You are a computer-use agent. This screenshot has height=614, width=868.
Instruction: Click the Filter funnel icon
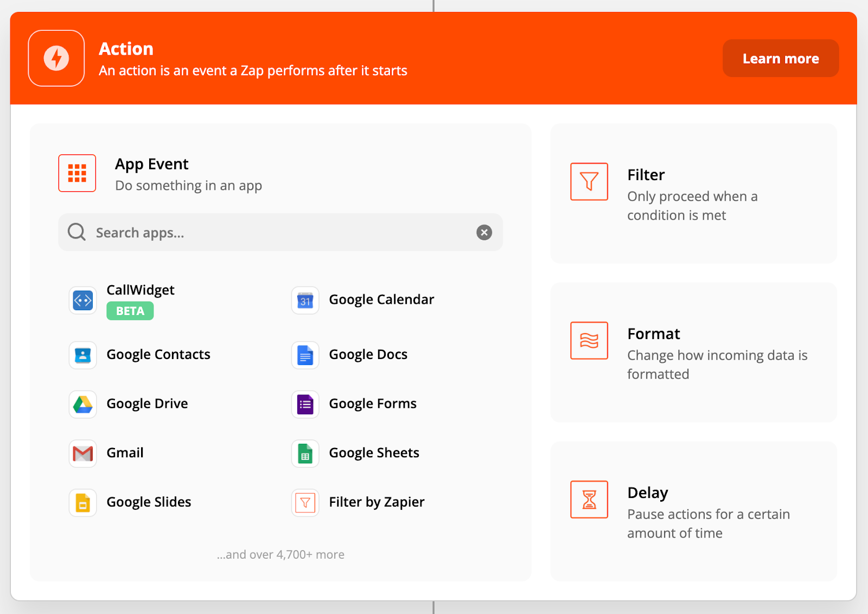click(589, 181)
